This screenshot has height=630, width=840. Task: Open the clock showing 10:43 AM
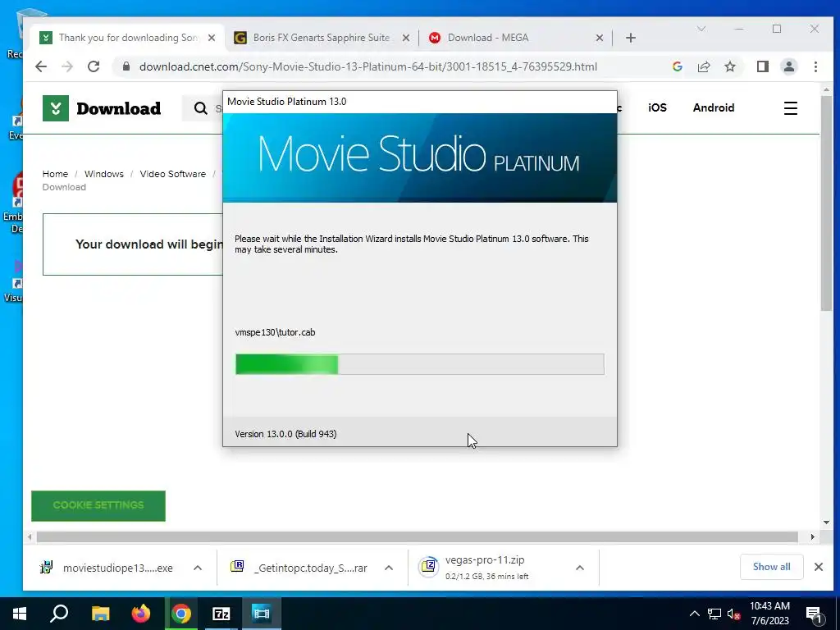(769, 614)
